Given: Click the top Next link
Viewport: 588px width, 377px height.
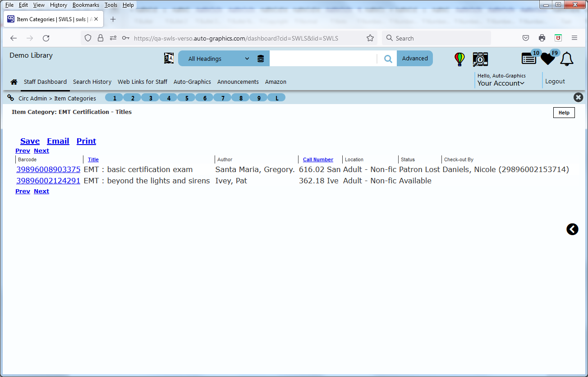Looking at the screenshot, I should (41, 151).
